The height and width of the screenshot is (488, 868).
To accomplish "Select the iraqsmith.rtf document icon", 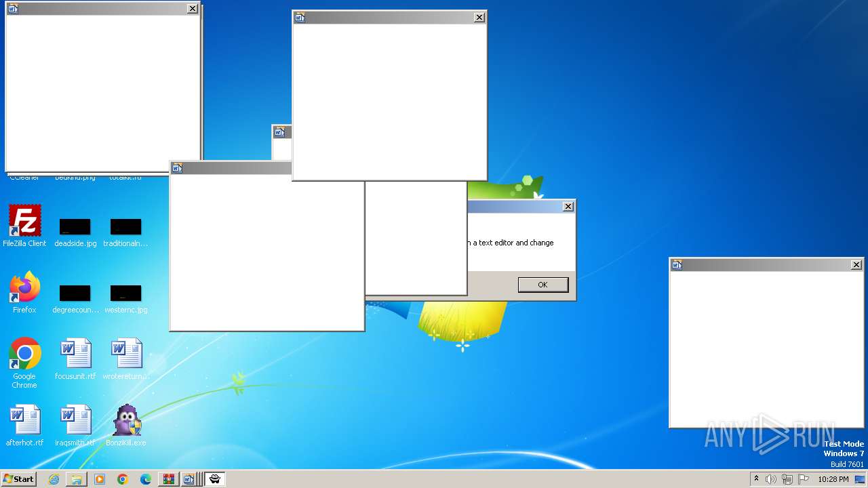I will 75,426.
